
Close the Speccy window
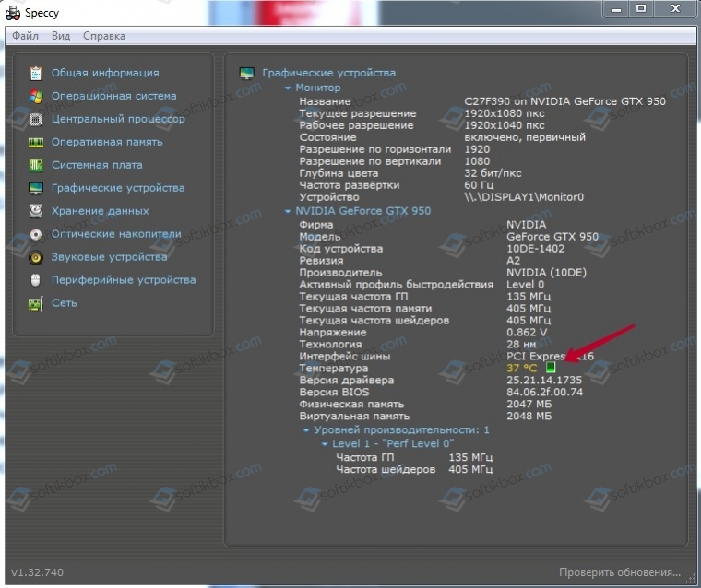(675, 8)
